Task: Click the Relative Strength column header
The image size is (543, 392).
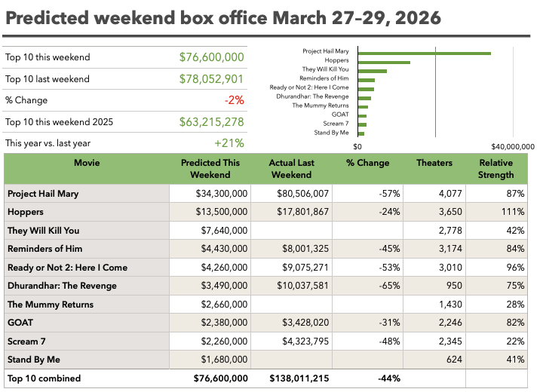Action: (495, 169)
